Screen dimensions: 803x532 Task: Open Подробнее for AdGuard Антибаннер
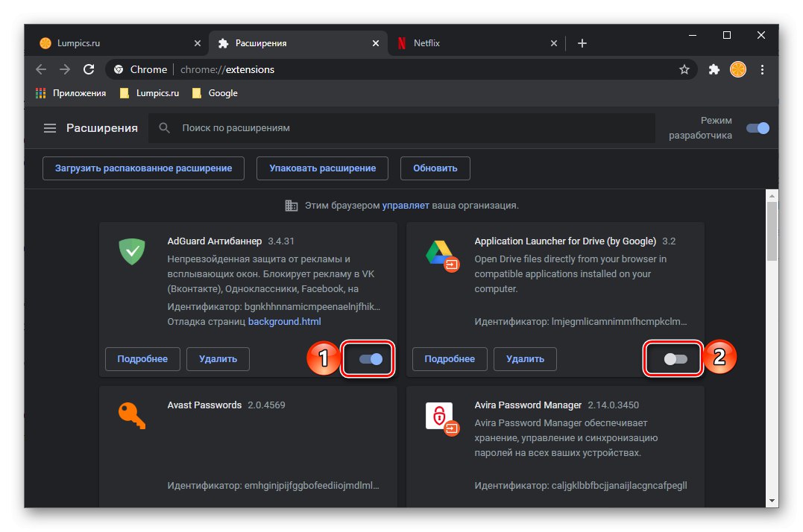click(x=142, y=359)
